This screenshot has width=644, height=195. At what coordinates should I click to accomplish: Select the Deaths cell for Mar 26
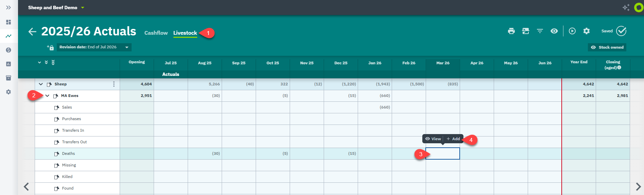(443, 153)
